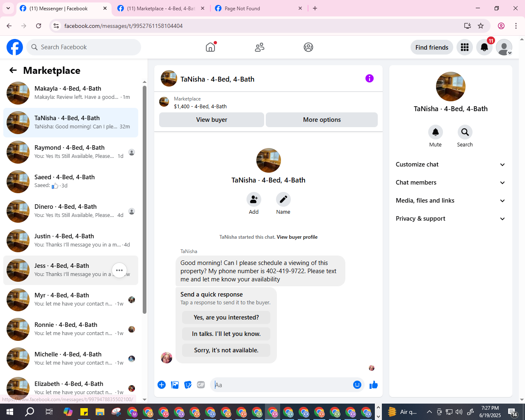View site information icon in address bar

tap(56, 26)
